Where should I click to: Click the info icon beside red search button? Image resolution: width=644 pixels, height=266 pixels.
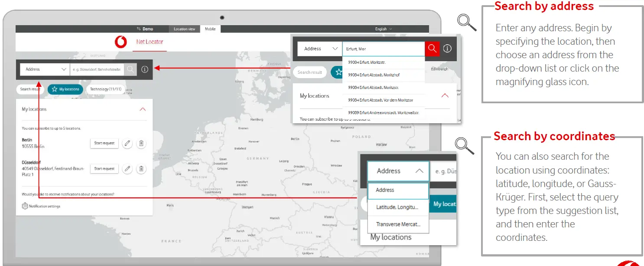point(448,49)
